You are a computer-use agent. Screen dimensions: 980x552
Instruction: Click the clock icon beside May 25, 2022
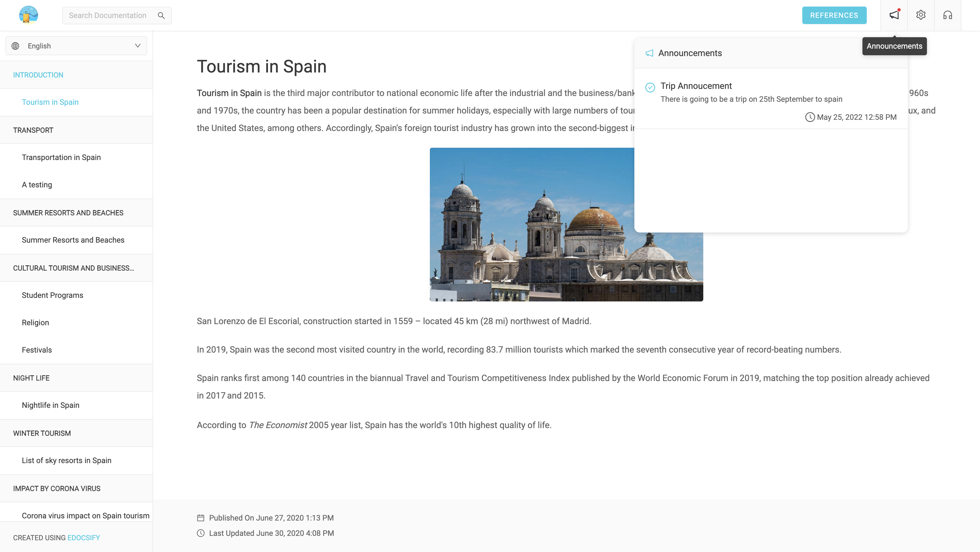(x=810, y=117)
